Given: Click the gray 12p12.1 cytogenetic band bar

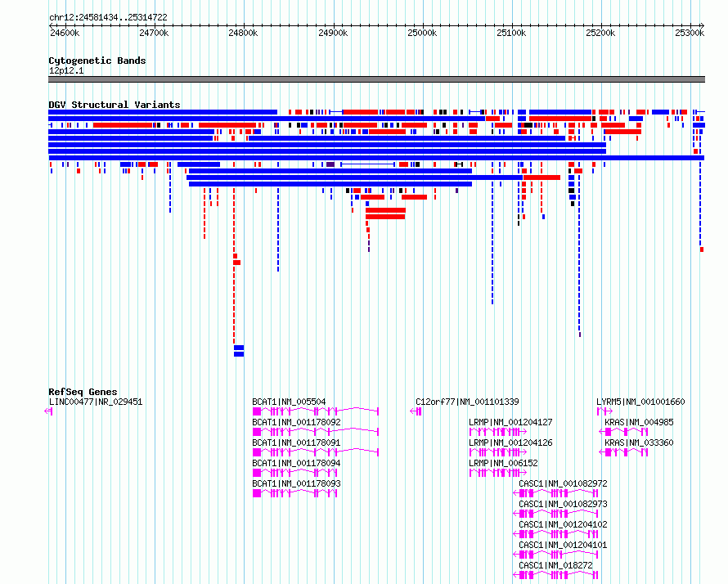Looking at the screenshot, I should tap(376, 79).
